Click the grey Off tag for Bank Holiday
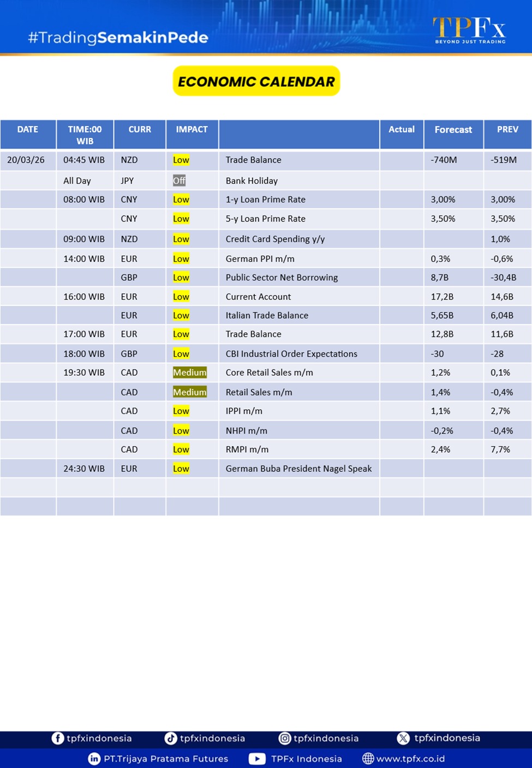 click(x=179, y=181)
